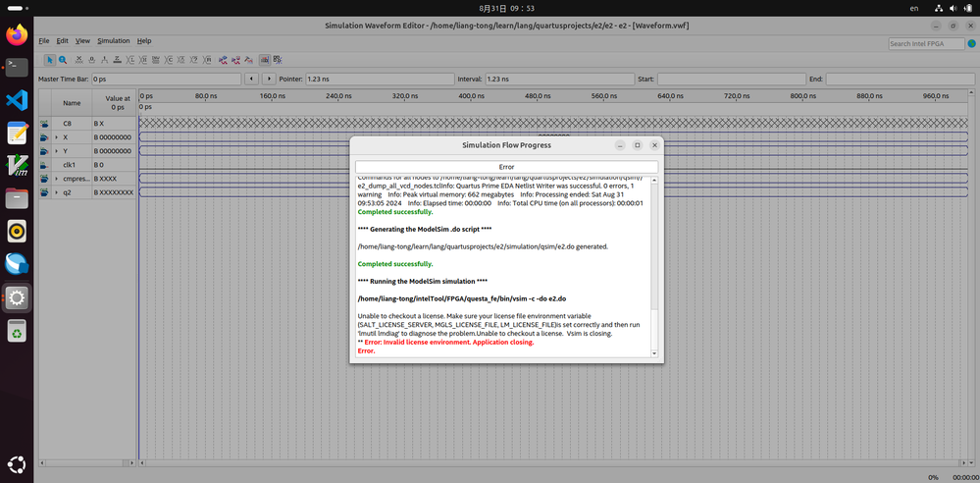Move time bar to next transition

269,80
